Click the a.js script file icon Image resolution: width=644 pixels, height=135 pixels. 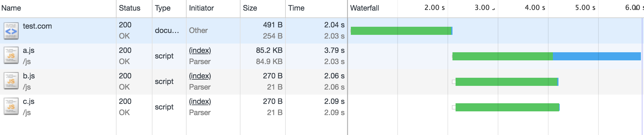(11, 56)
